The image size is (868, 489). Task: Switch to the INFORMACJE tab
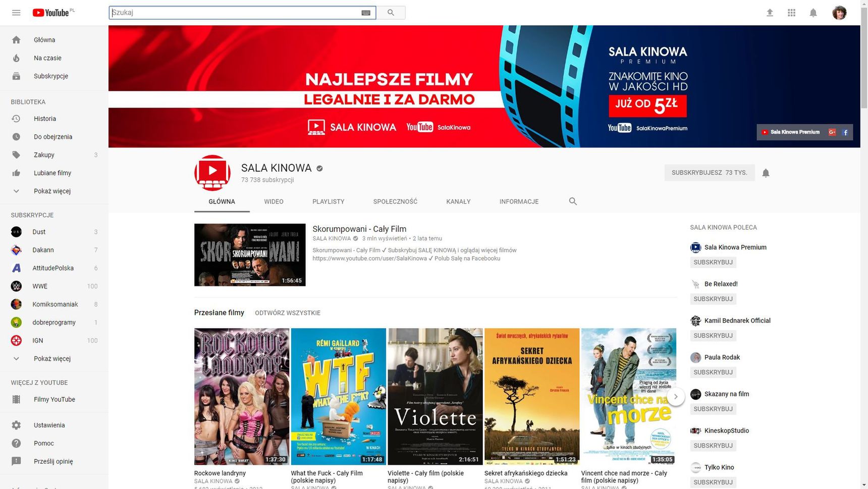tap(519, 202)
